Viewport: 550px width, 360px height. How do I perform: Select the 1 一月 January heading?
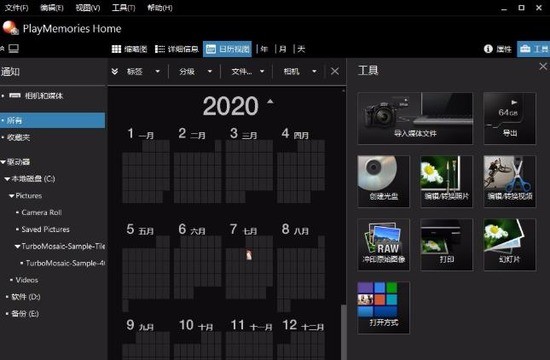tap(140, 134)
